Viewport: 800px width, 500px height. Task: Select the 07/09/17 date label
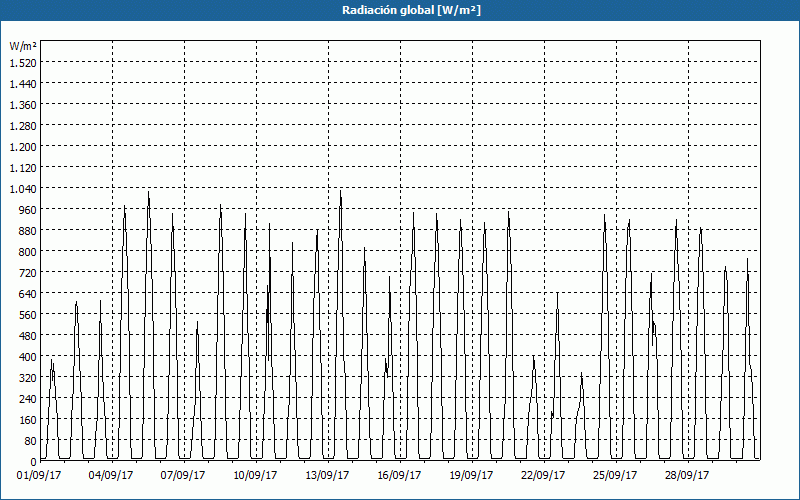183,476
